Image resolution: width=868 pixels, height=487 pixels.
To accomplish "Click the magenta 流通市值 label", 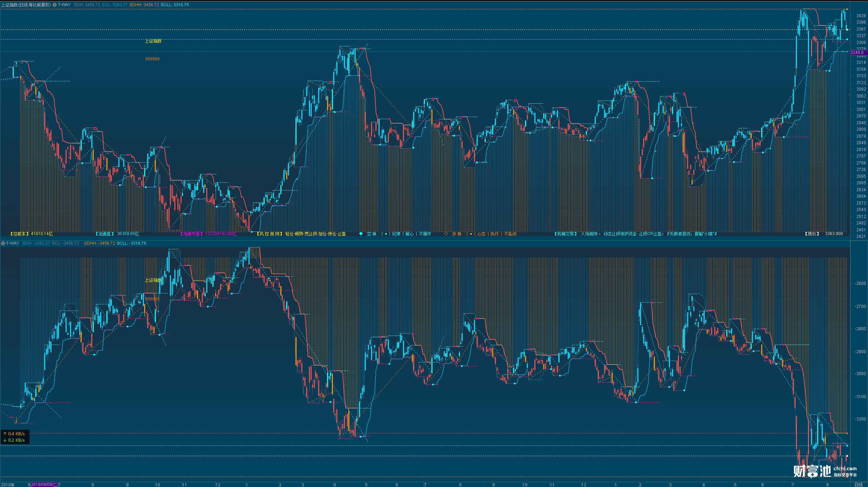I will click(x=192, y=234).
